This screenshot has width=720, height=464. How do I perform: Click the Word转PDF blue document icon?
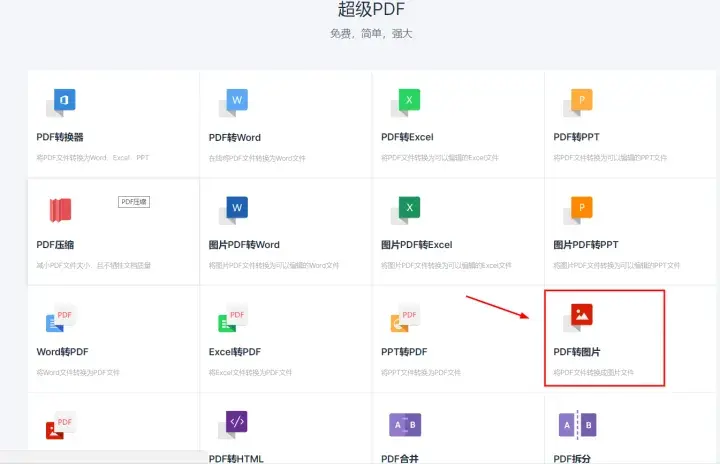point(61,317)
